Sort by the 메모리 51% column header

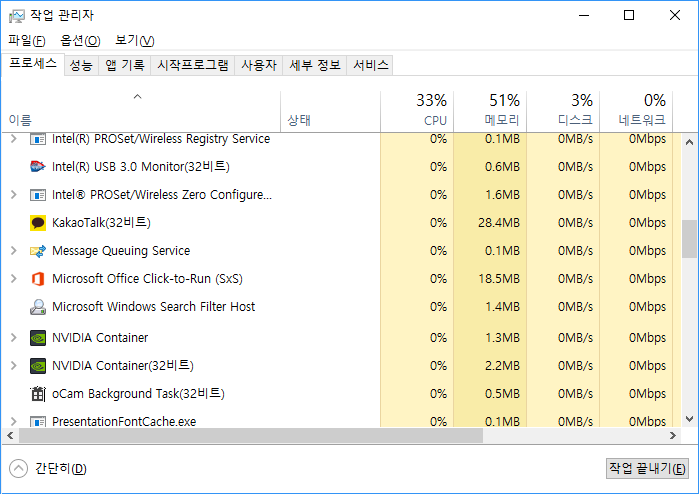pos(490,111)
